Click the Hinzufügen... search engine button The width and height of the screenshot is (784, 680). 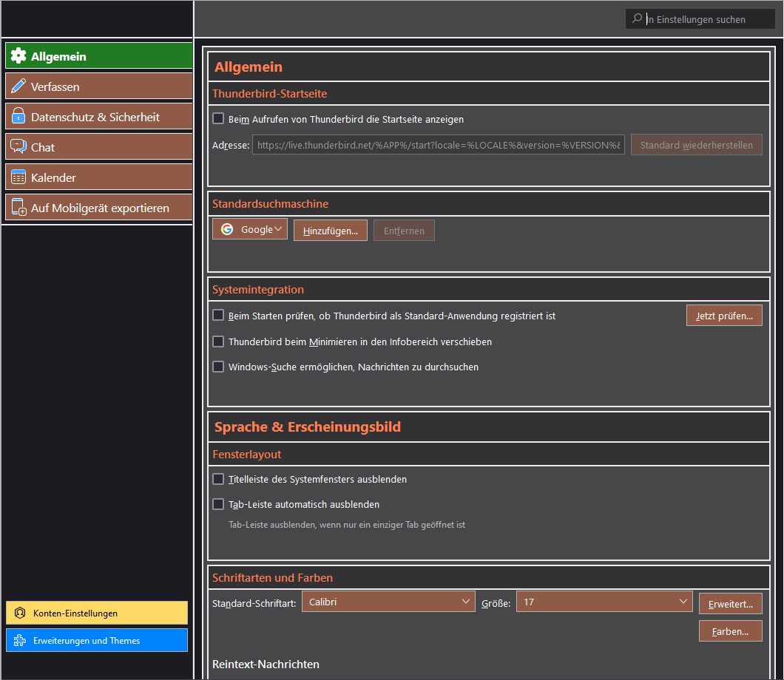click(330, 231)
